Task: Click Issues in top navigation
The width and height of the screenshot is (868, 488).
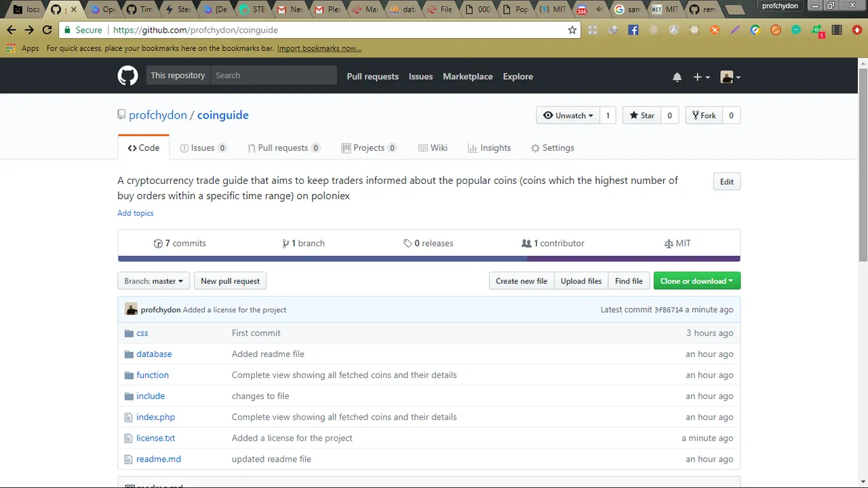Action: (x=420, y=77)
